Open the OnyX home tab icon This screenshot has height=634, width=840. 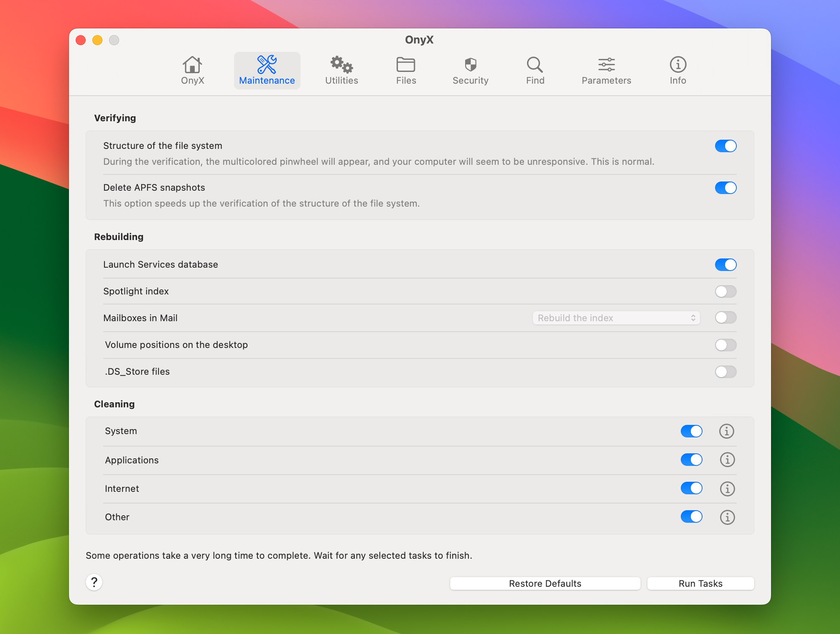[192, 65]
